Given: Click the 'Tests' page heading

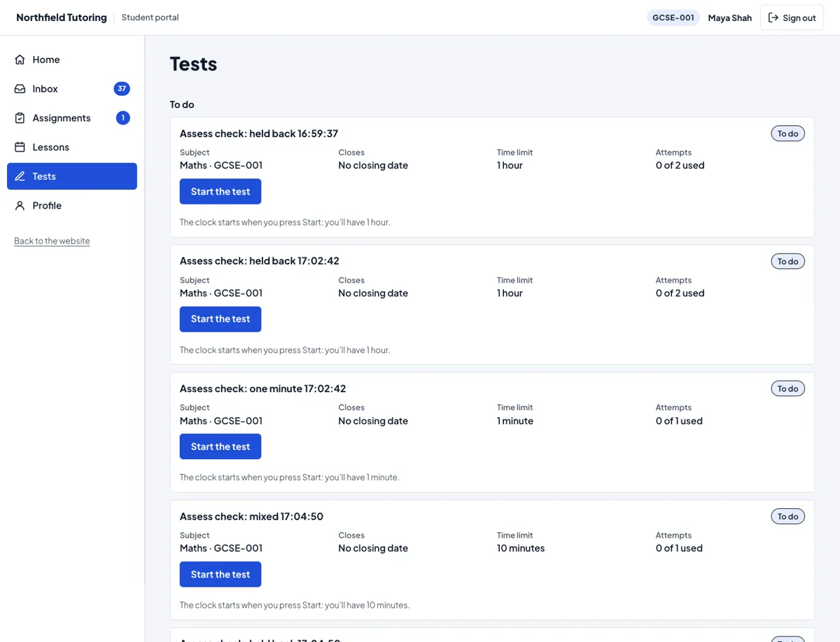Looking at the screenshot, I should pos(194,64).
